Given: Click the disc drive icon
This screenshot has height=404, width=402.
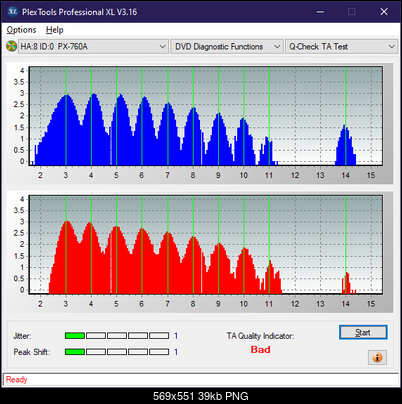Looking at the screenshot, I should pyautogui.click(x=11, y=46).
